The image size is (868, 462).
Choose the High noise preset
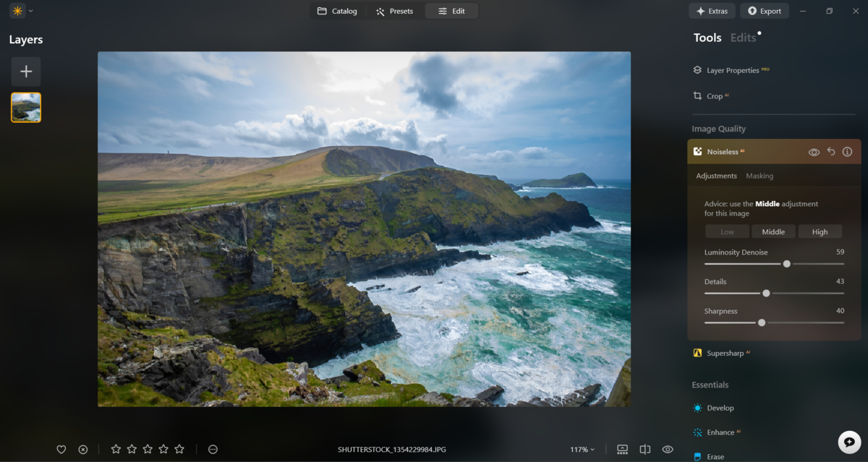click(820, 231)
